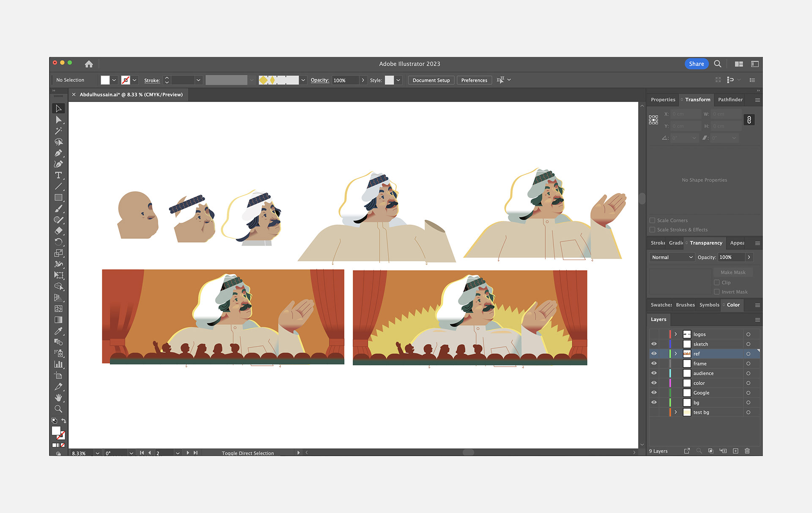812x513 pixels.
Task: Go to next artboard arrow
Action: click(188, 453)
